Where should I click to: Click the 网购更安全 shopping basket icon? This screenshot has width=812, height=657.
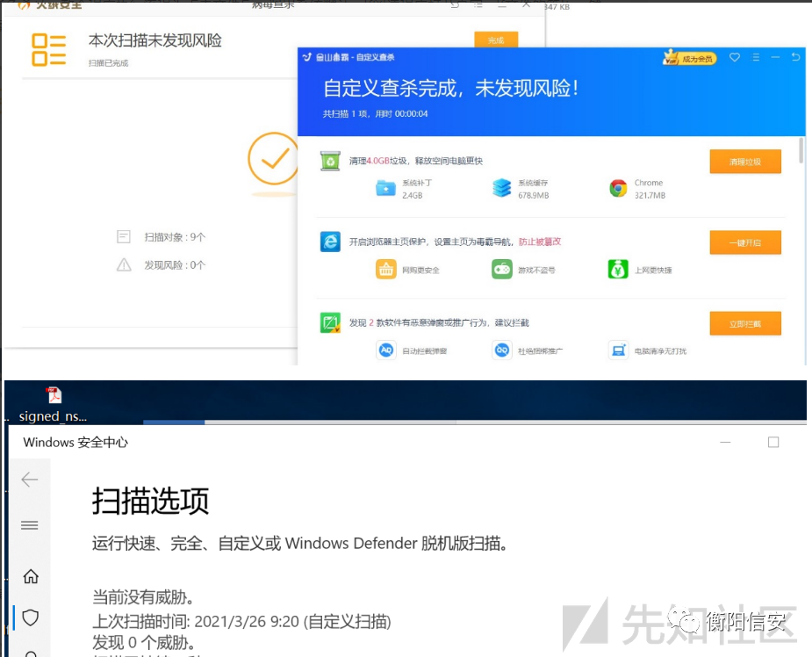pos(385,270)
